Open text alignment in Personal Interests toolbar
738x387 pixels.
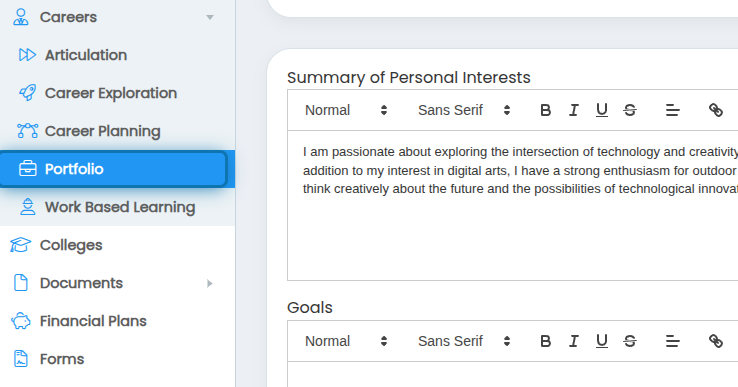click(x=673, y=110)
